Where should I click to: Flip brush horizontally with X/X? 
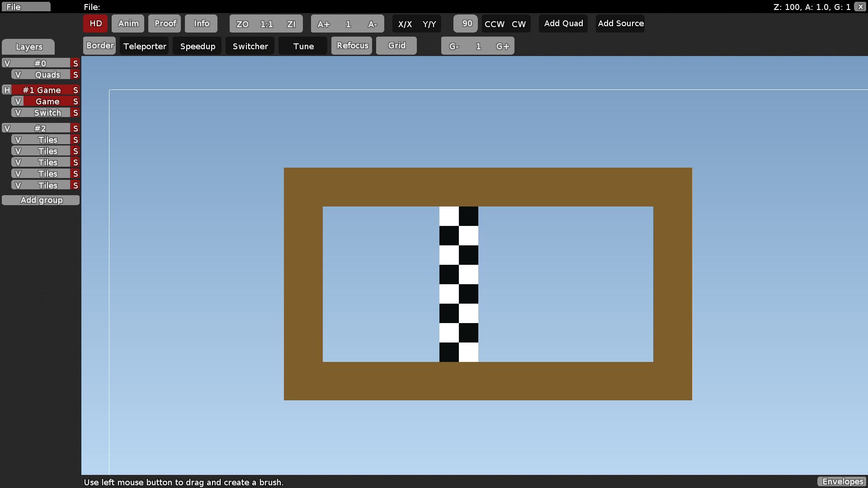click(405, 24)
